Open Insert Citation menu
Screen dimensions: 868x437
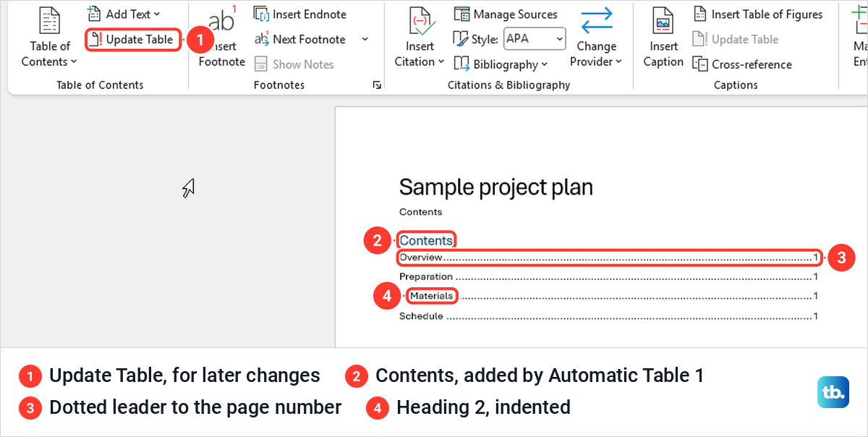(x=420, y=36)
